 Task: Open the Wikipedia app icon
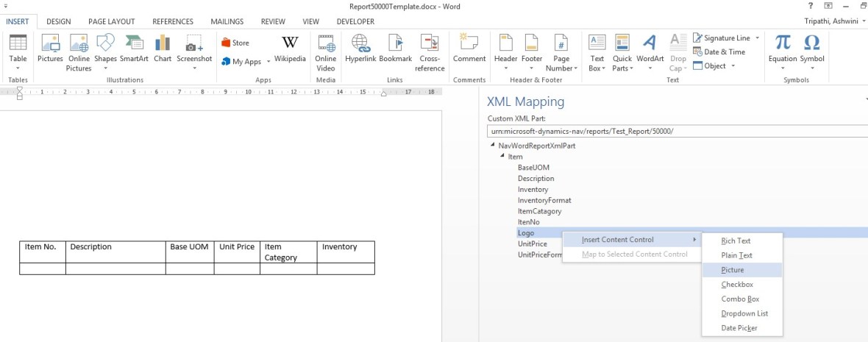click(290, 49)
